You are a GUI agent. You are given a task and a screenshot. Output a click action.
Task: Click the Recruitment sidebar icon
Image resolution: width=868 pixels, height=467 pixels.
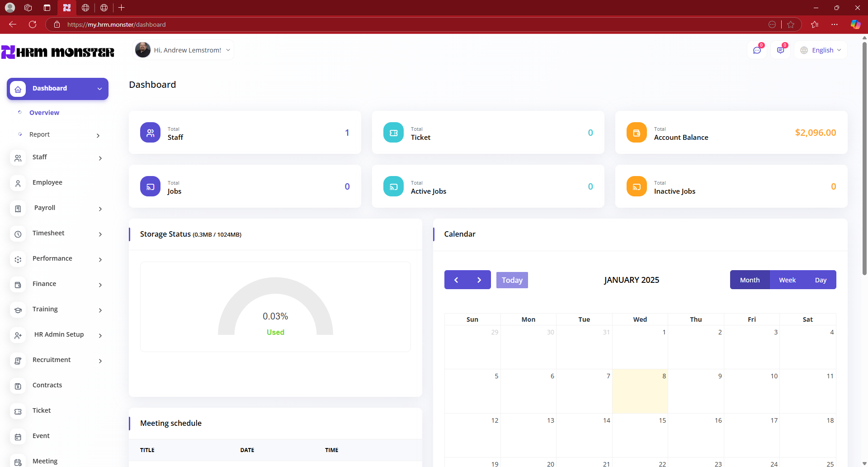tap(18, 361)
